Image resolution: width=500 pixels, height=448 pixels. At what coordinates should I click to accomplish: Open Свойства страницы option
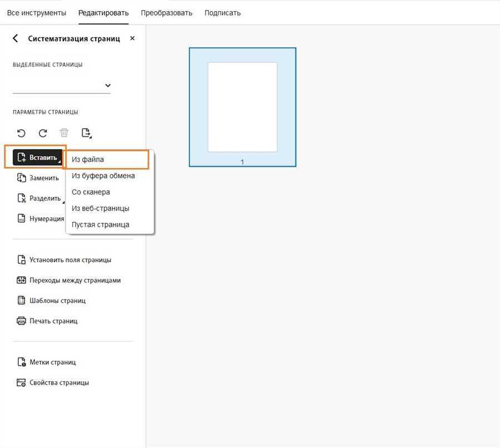(x=53, y=382)
